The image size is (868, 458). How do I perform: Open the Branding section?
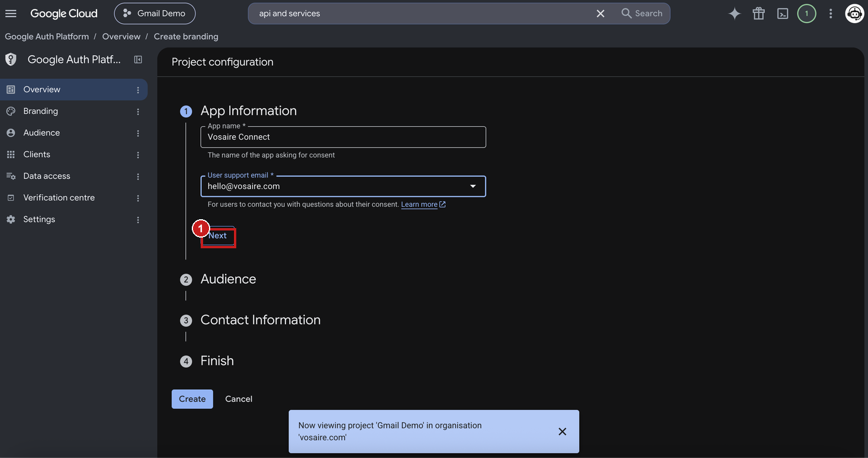pos(73,111)
